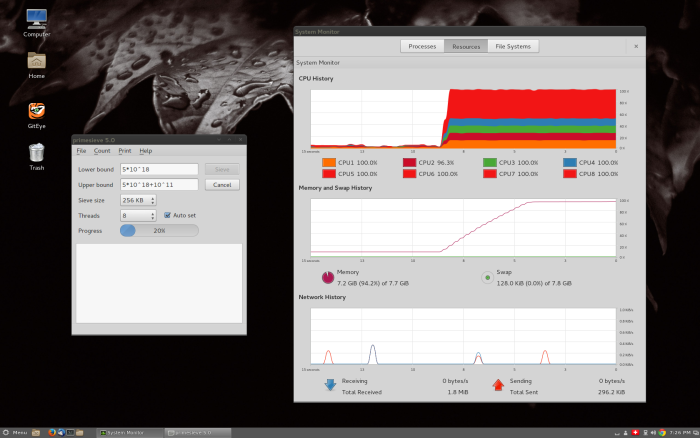Click the Network History graph
This screenshot has height=438, width=700.
pyautogui.click(x=463, y=336)
